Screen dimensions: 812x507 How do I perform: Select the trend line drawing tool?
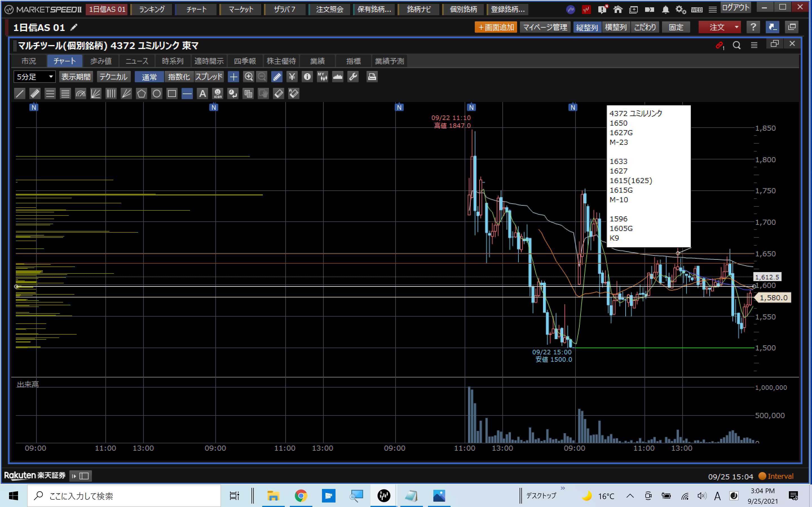pos(20,94)
